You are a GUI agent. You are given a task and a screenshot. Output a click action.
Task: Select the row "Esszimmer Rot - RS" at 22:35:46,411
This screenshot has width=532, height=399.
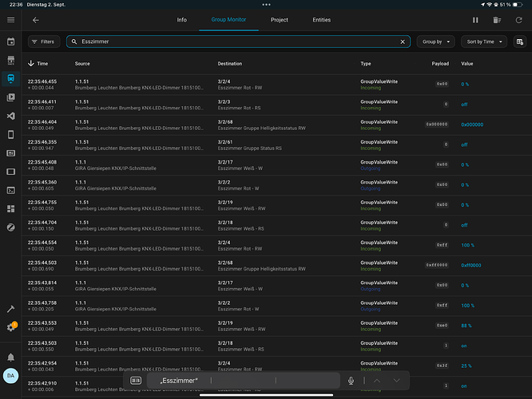tap(276, 105)
